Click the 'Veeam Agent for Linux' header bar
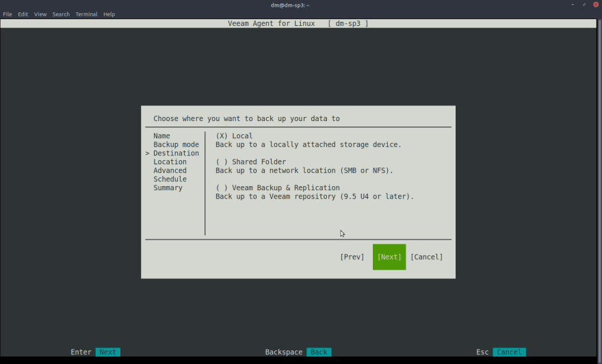602x364 pixels. pos(298,23)
